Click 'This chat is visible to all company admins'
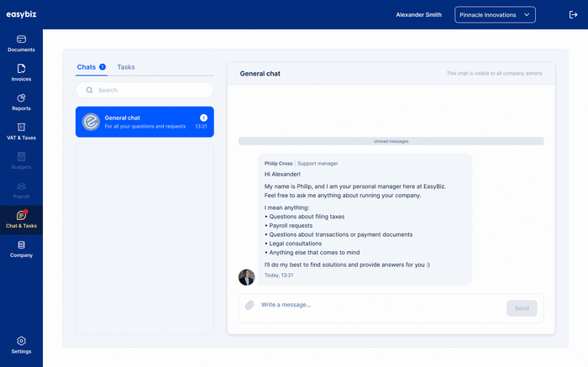 click(494, 73)
